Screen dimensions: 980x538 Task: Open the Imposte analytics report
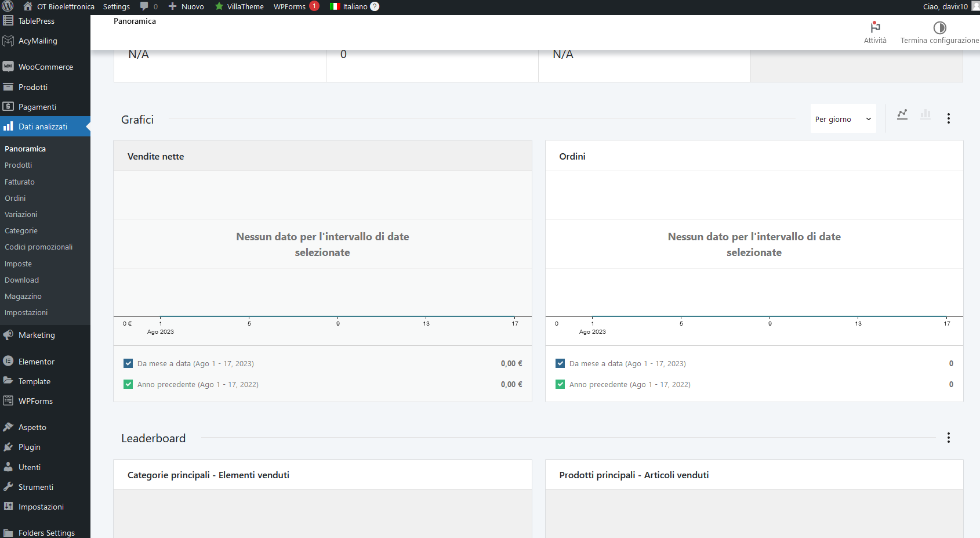18,263
